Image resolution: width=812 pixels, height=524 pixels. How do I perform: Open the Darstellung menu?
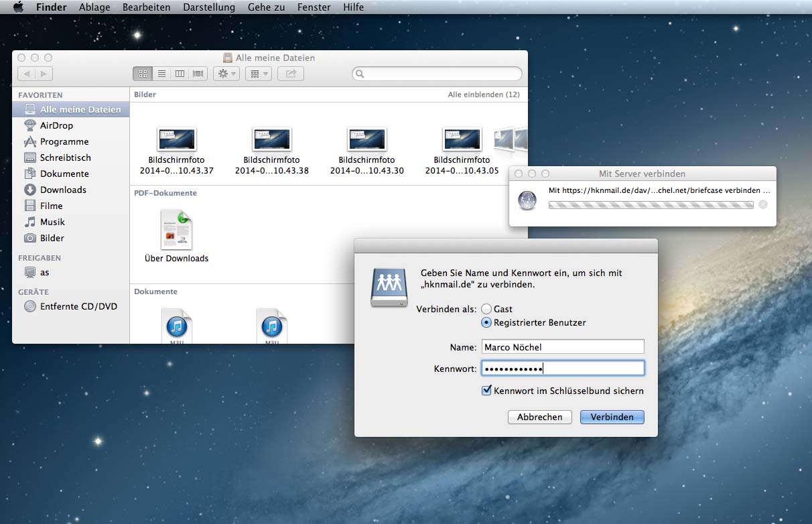point(208,7)
